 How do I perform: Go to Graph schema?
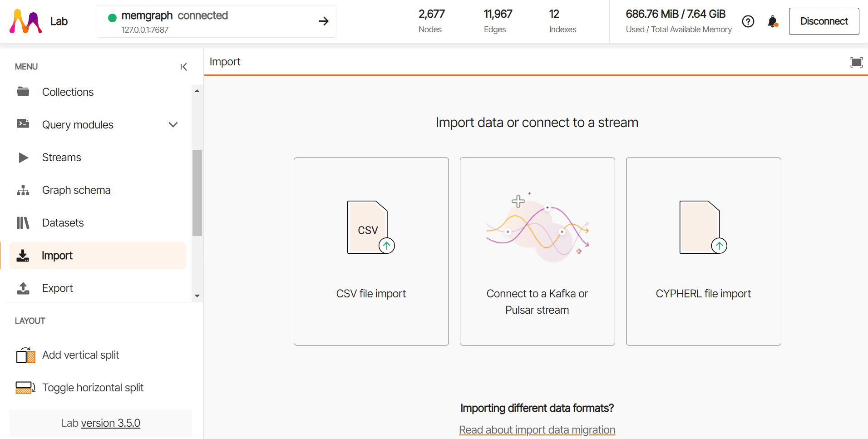(x=76, y=190)
